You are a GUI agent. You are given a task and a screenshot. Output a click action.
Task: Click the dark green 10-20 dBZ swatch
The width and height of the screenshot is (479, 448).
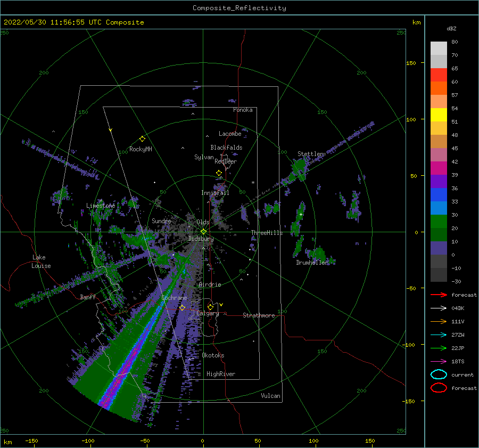click(439, 235)
